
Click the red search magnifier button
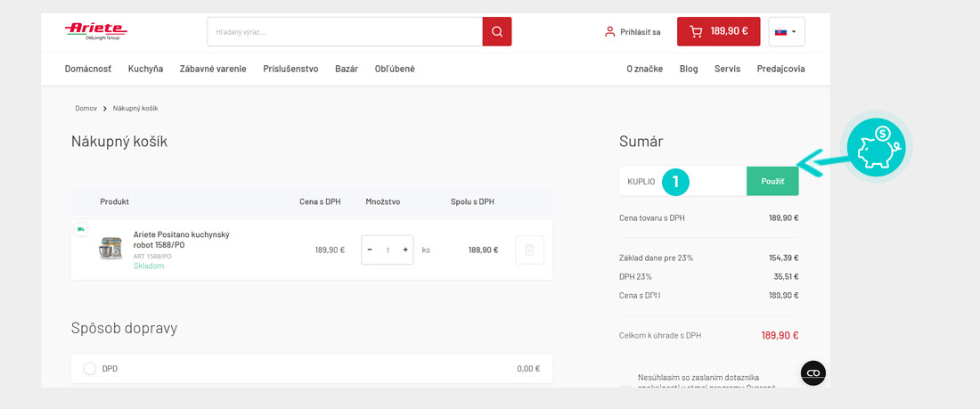[497, 31]
